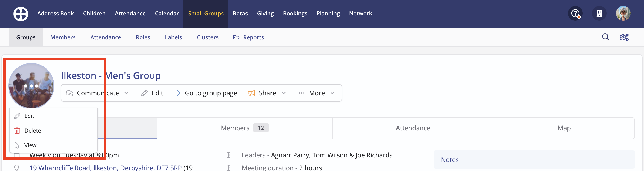Click the ChurchSuite logo icon
This screenshot has width=644, height=171.
click(x=21, y=14)
